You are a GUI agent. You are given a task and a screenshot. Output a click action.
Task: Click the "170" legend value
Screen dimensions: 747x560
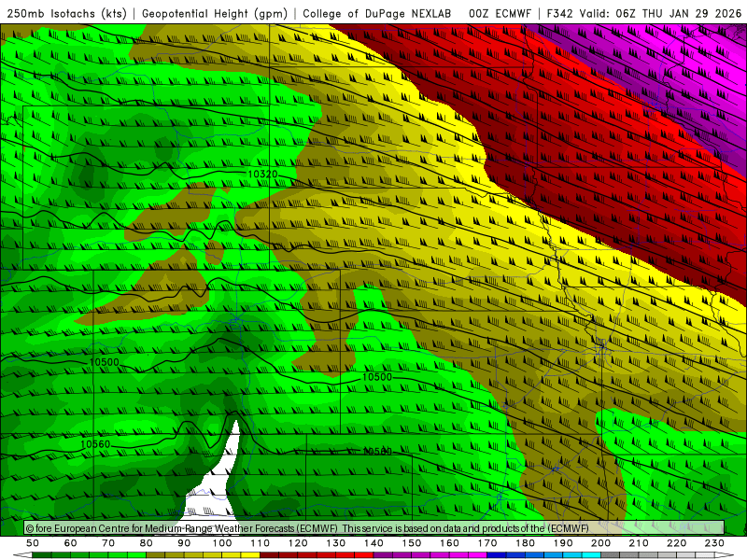[x=487, y=543]
